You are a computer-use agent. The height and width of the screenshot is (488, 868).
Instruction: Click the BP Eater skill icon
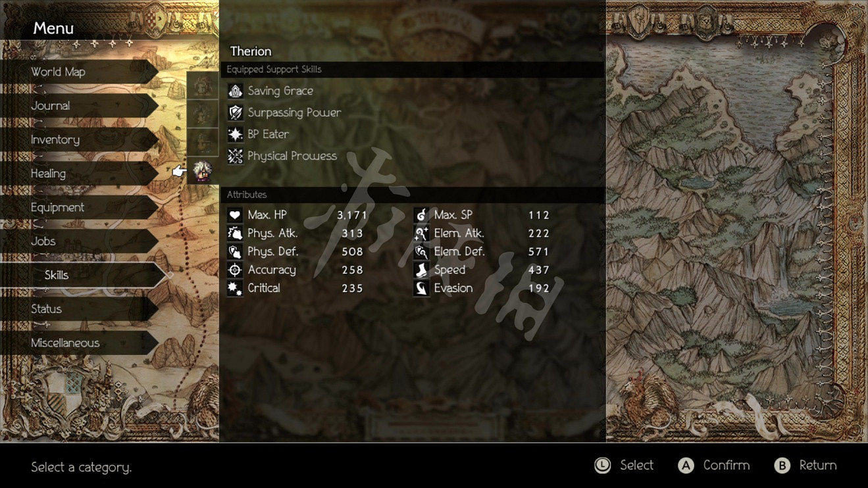pos(235,134)
